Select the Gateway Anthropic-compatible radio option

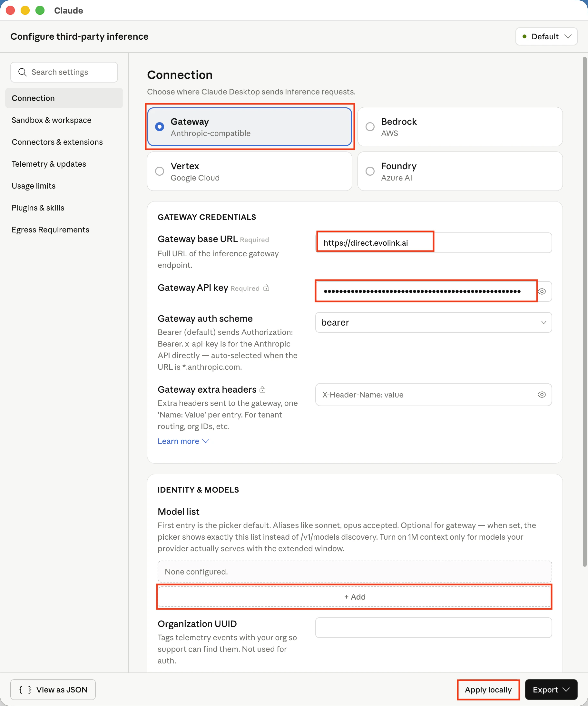250,127
